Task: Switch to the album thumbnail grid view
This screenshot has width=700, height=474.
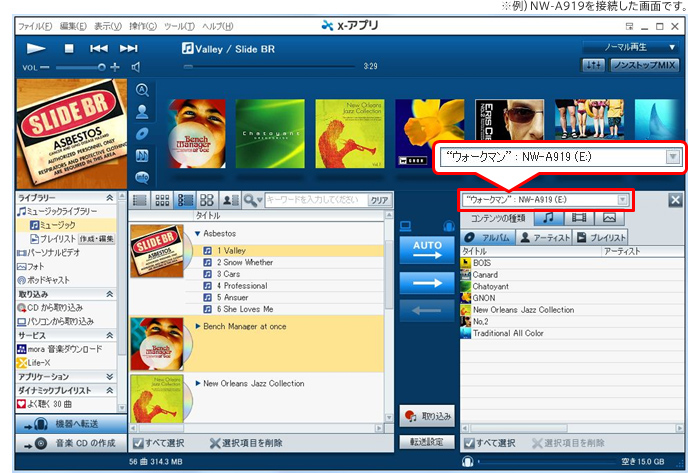Action: click(x=162, y=200)
